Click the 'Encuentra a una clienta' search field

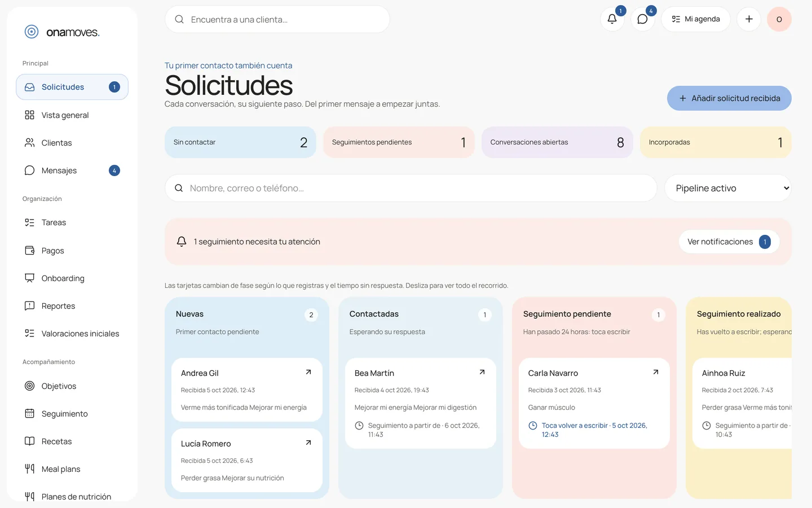[x=277, y=19]
